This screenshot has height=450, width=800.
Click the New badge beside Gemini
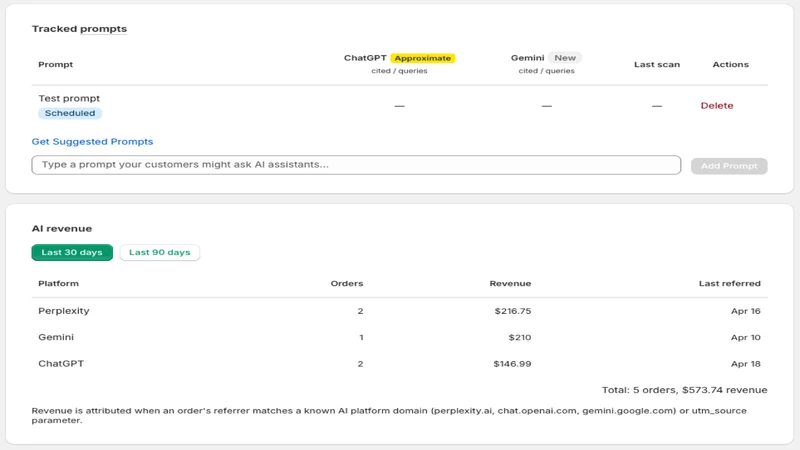565,58
